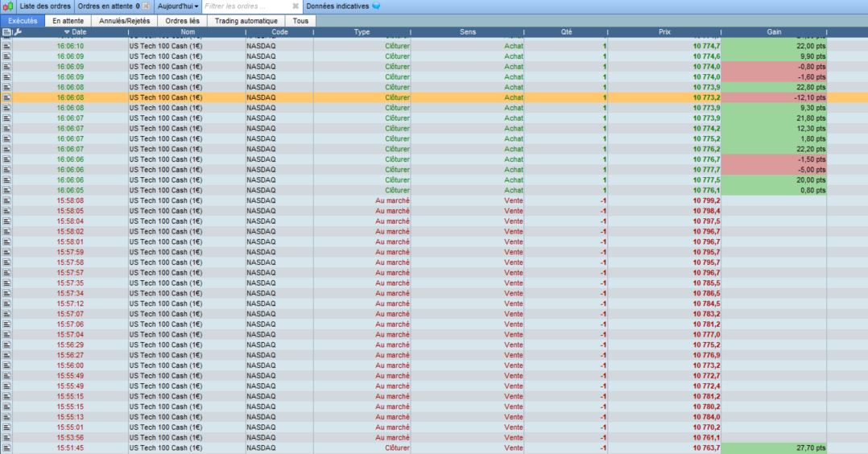Show all orders with the Tous tab
This screenshot has height=454, width=868.
[300, 21]
